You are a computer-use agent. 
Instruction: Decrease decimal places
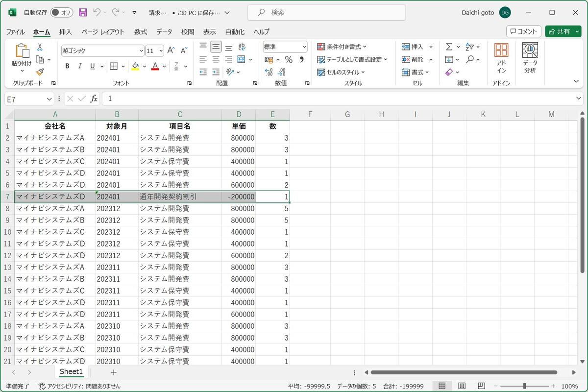pyautogui.click(x=282, y=72)
